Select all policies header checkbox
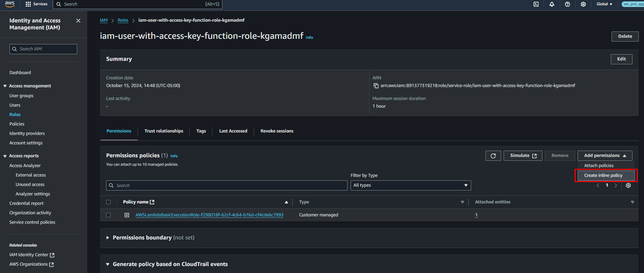The width and height of the screenshot is (644, 273). tap(108, 202)
